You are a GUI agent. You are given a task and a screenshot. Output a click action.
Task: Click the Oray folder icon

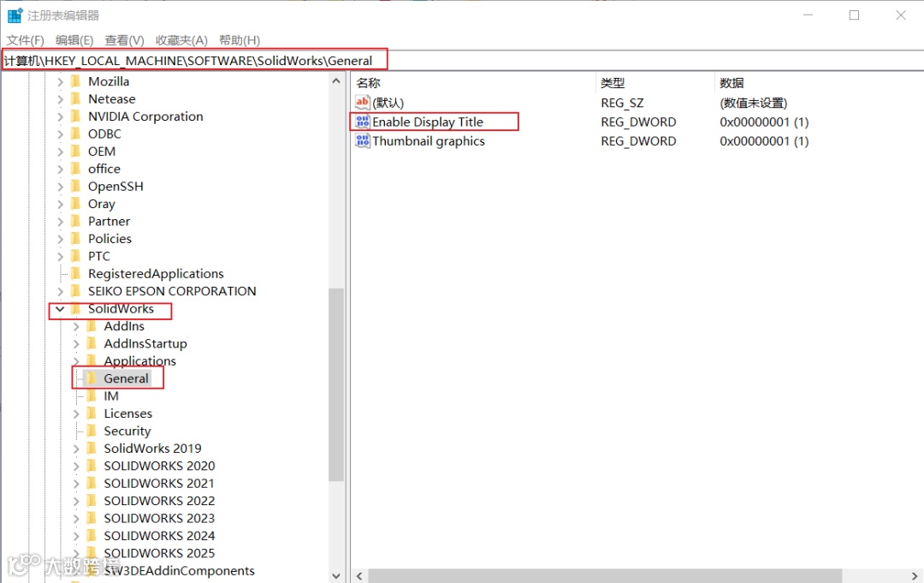tap(75, 204)
